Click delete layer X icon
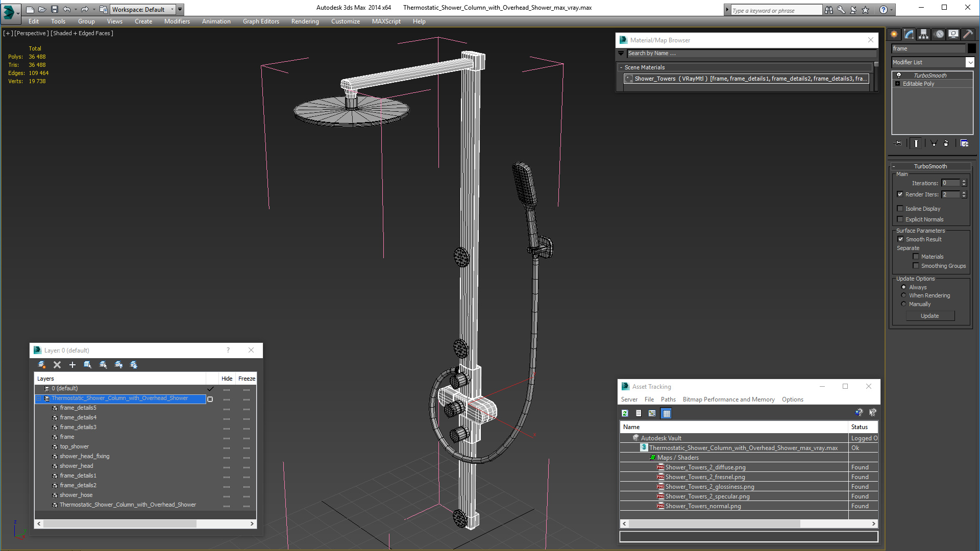This screenshot has height=551, width=980. click(57, 365)
